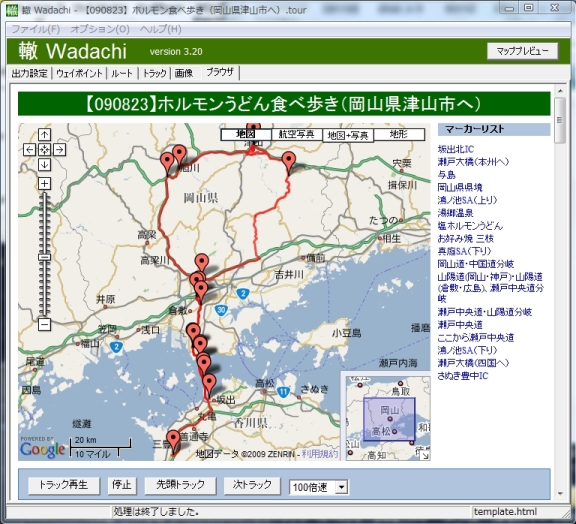
Task: Open the ヘルプ(H) menu
Action: click(x=161, y=29)
